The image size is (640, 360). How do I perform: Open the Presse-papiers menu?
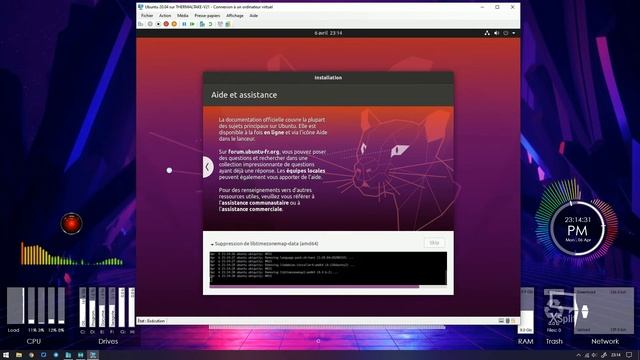tap(207, 16)
